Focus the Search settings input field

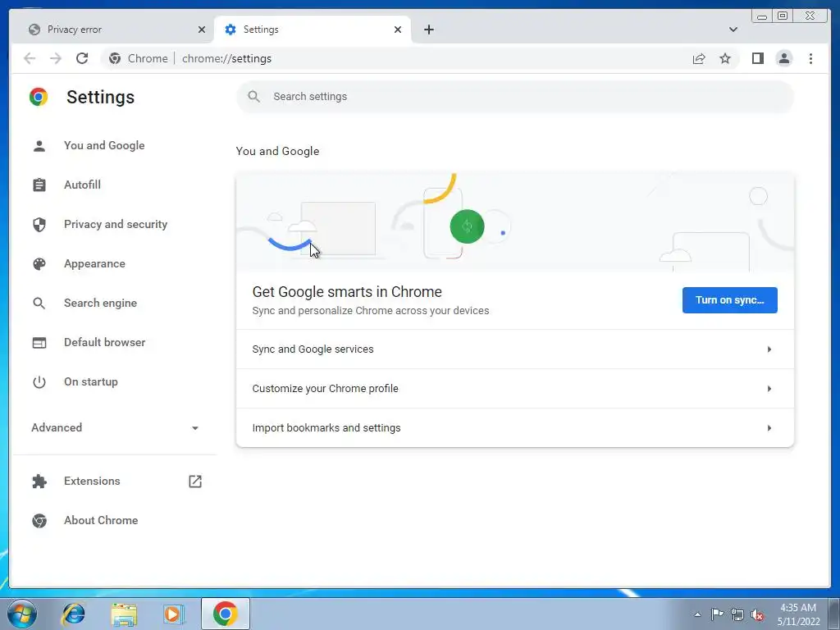[515, 97]
